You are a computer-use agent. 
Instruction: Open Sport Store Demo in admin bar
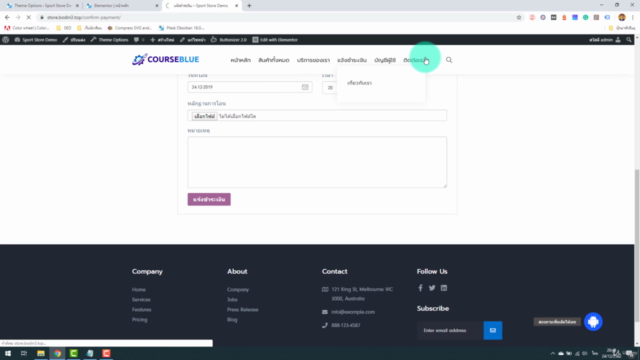[x=36, y=40]
